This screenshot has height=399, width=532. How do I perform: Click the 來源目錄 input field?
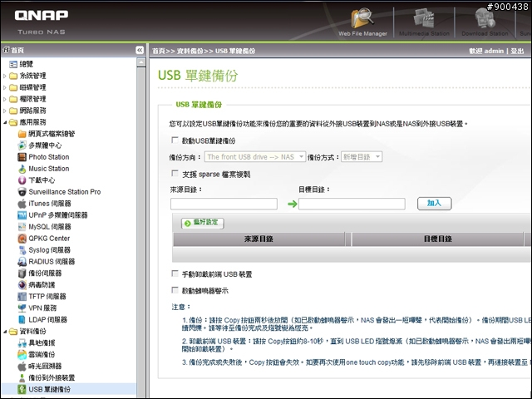(224, 204)
